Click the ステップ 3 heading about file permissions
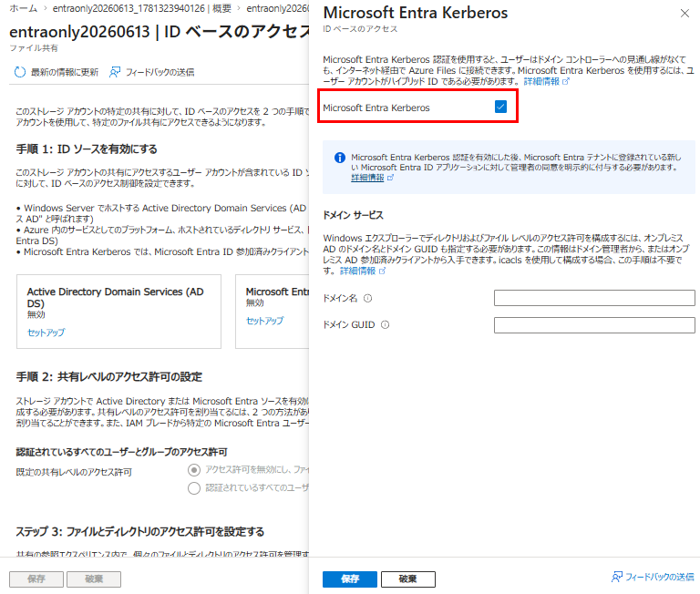 click(x=140, y=532)
